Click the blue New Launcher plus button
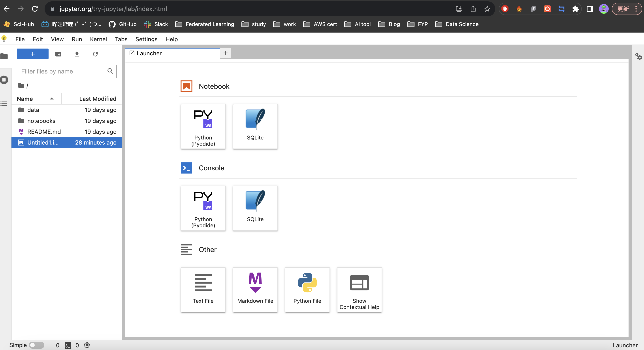The height and width of the screenshot is (350, 644). click(32, 54)
